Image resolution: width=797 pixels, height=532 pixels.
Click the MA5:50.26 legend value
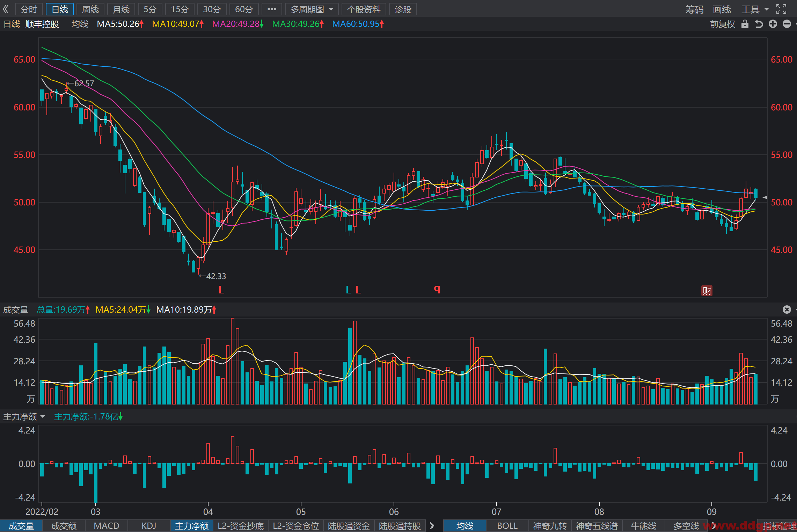(x=120, y=24)
